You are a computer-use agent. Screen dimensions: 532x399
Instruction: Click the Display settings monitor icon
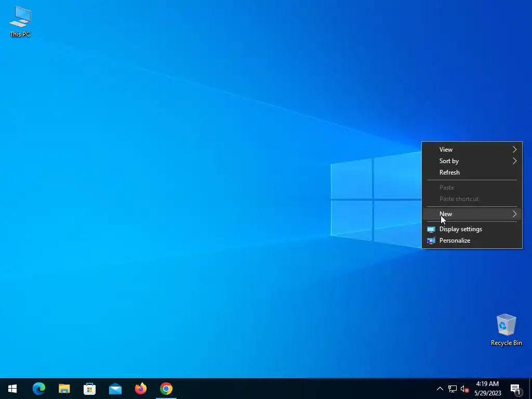[x=431, y=229]
